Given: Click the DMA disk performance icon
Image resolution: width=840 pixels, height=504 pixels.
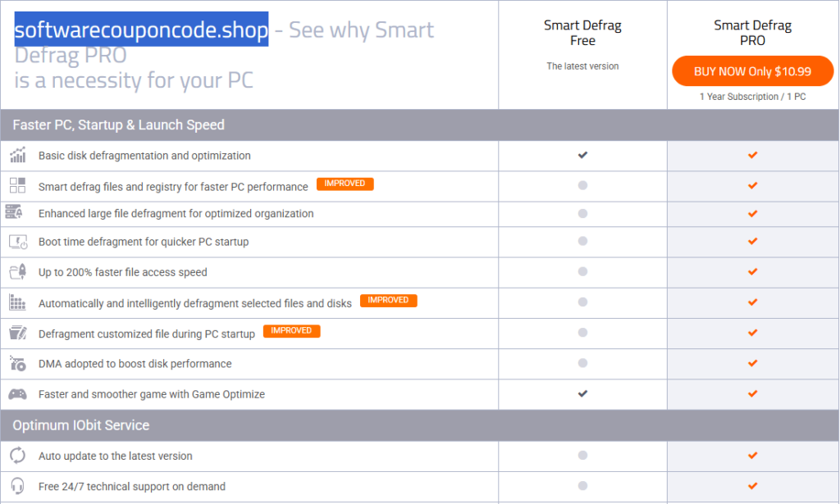Looking at the screenshot, I should pos(18,363).
